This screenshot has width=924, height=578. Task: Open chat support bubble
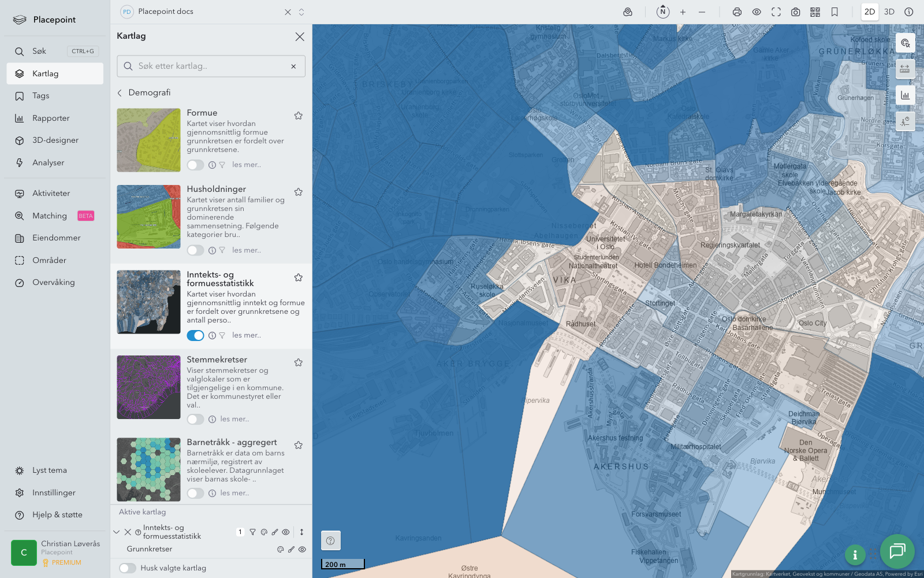[x=897, y=551]
